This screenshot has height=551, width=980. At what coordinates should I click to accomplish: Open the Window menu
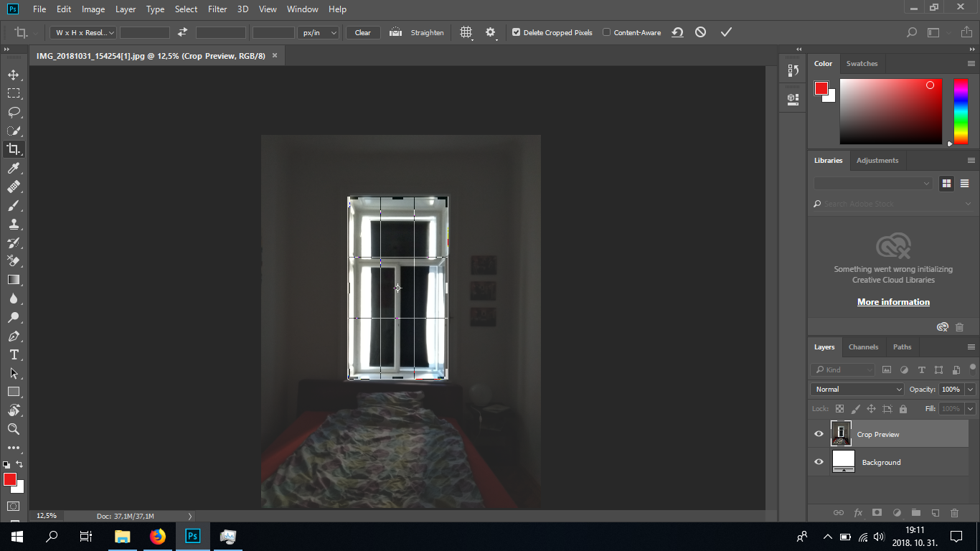[302, 9]
